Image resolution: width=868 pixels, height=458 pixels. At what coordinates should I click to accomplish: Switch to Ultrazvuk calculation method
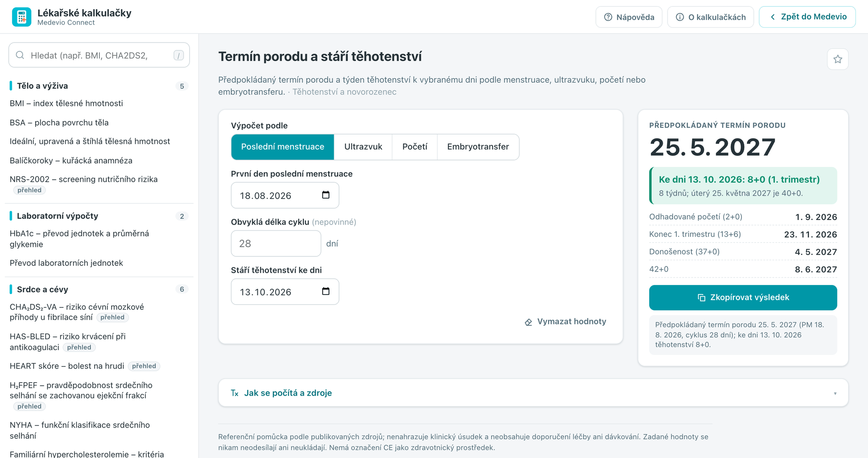363,147
